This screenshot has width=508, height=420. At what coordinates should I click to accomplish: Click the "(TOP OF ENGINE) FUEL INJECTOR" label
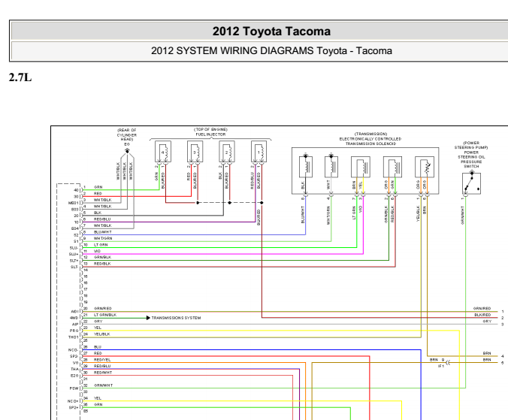pyautogui.click(x=210, y=131)
